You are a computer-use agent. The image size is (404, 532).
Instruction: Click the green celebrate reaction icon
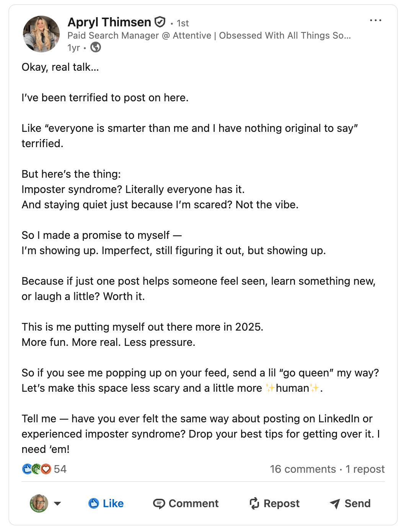pyautogui.click(x=37, y=469)
